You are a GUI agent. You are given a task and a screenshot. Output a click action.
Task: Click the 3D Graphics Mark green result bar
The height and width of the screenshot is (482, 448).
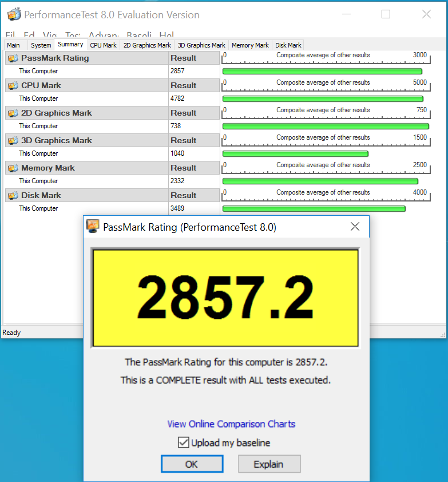point(295,153)
